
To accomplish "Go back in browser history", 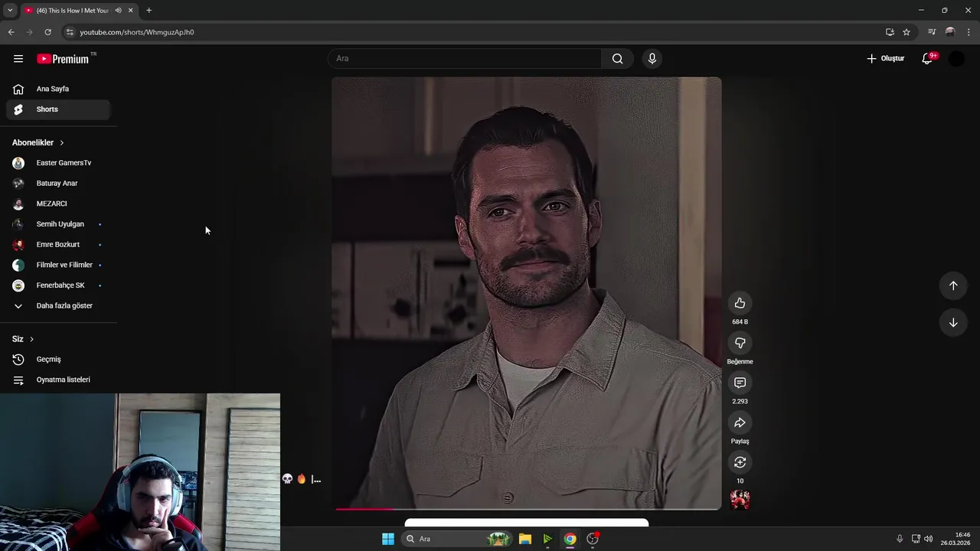I will click(x=11, y=32).
